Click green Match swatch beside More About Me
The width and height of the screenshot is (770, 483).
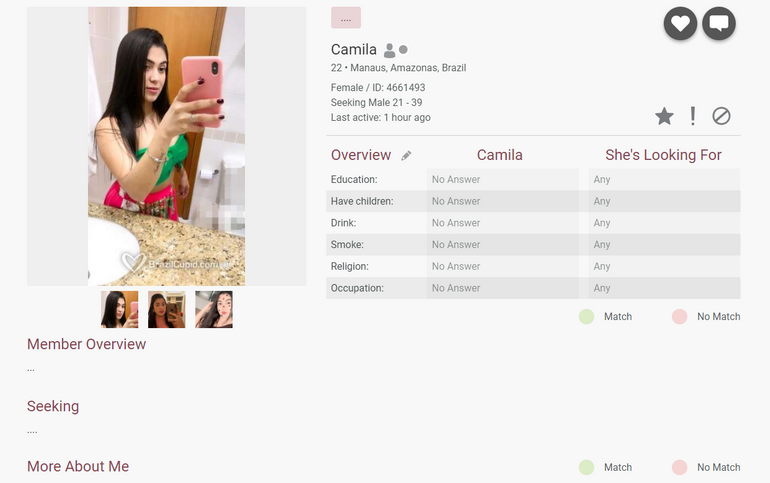[586, 467]
